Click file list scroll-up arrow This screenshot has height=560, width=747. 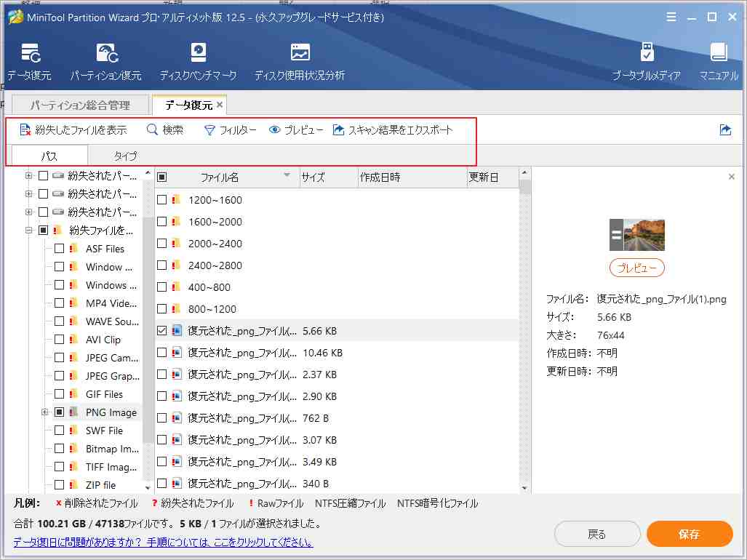(524, 172)
